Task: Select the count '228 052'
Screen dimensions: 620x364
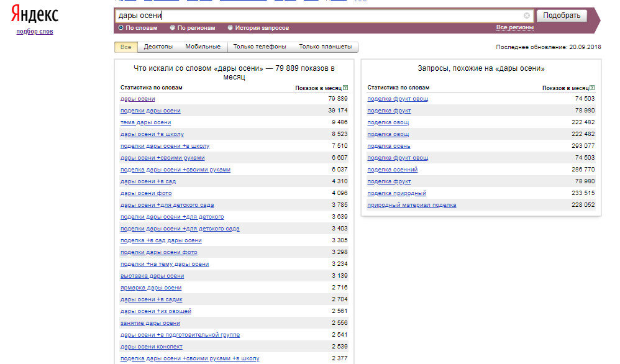Action: (x=583, y=205)
